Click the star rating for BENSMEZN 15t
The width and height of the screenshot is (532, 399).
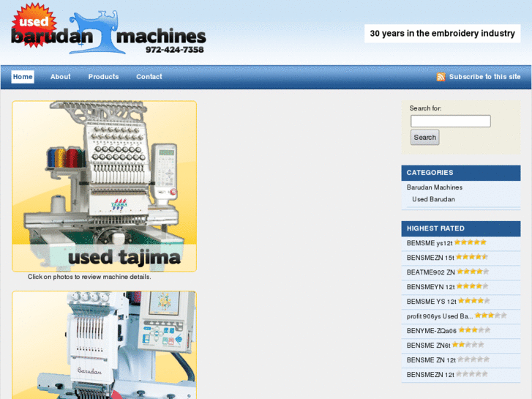[x=472, y=257]
